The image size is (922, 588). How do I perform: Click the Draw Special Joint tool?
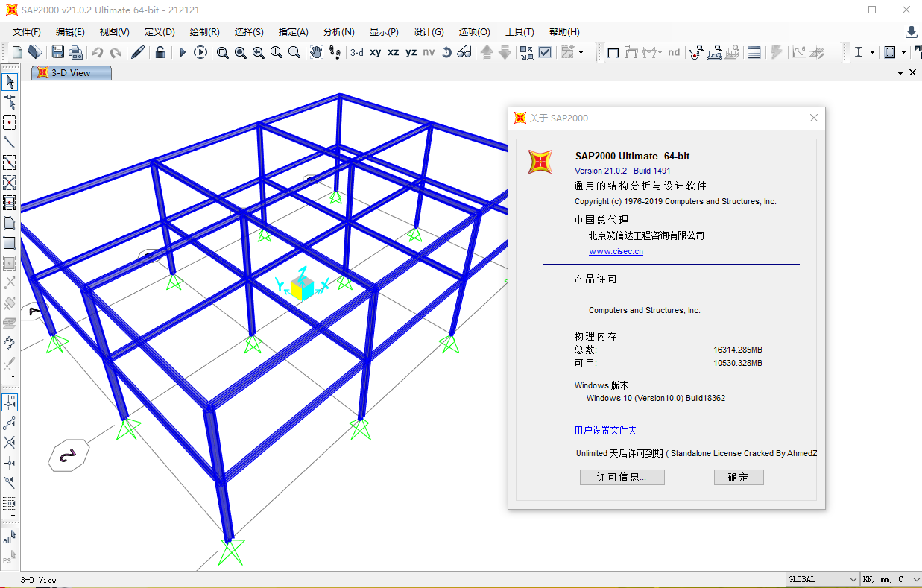coord(10,122)
